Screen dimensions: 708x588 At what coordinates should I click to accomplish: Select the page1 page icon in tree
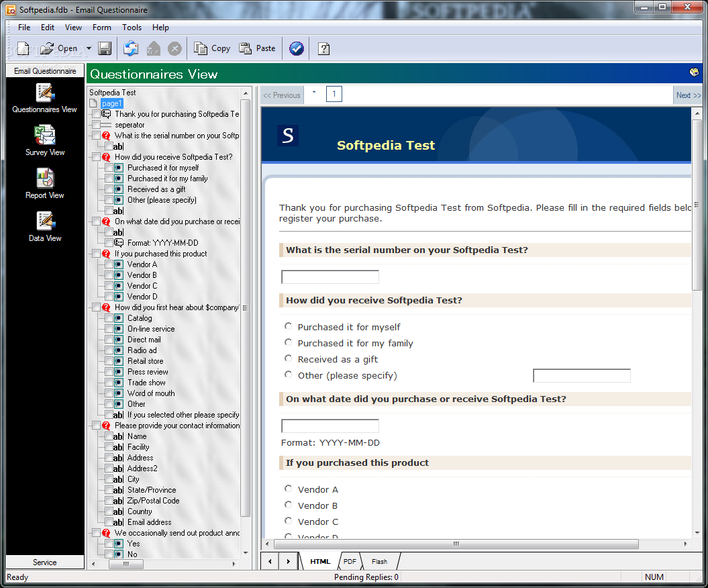93,103
